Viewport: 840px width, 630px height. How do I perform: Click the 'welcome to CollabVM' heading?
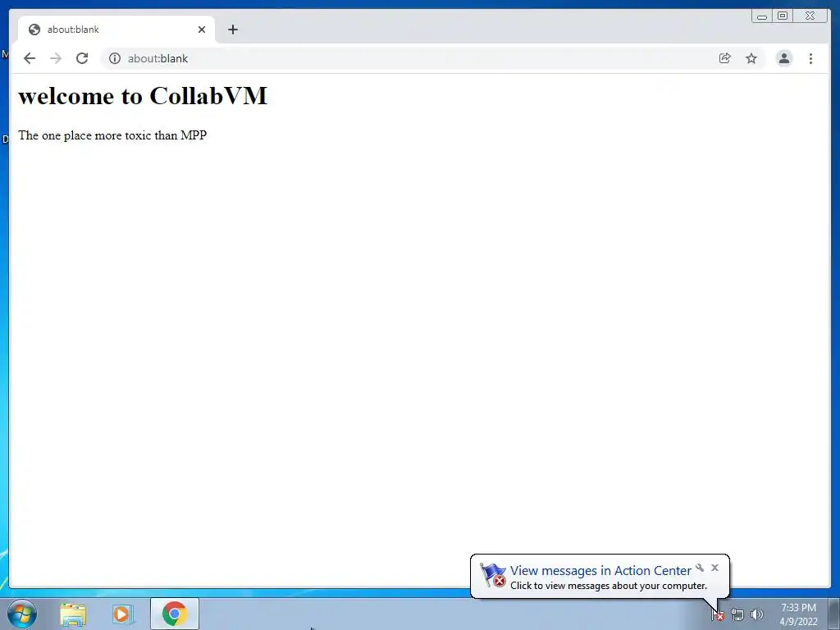click(x=143, y=96)
